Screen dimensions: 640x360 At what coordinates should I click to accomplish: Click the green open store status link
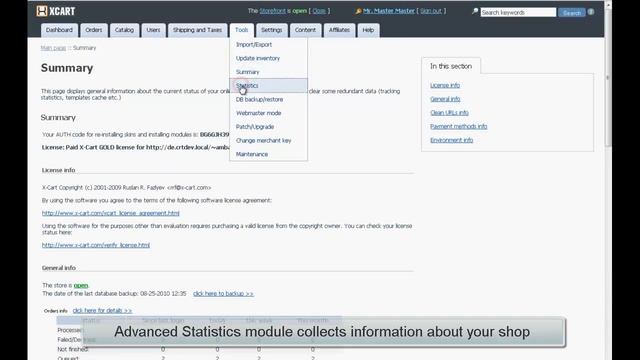click(81, 286)
